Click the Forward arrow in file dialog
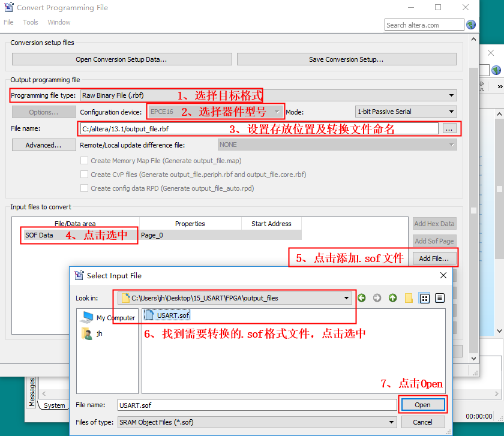The height and width of the screenshot is (436, 504). (377, 298)
